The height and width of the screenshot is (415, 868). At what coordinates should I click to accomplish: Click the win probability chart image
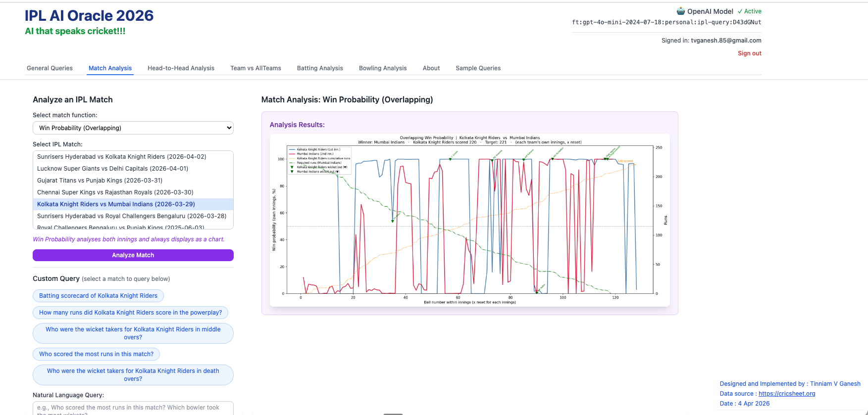pos(469,220)
